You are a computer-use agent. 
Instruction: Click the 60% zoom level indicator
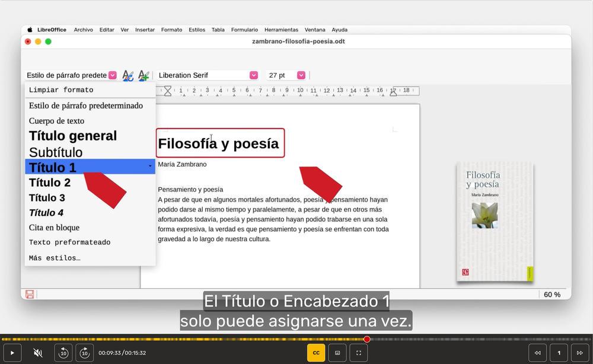click(x=551, y=294)
